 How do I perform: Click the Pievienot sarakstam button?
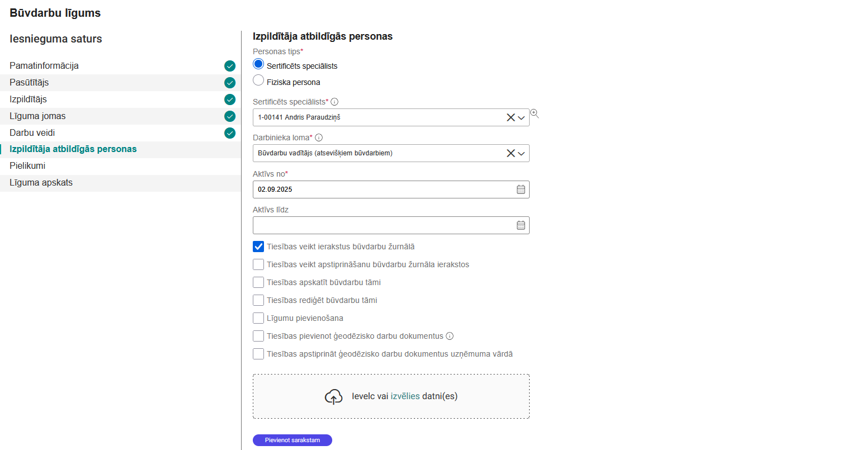pos(293,440)
